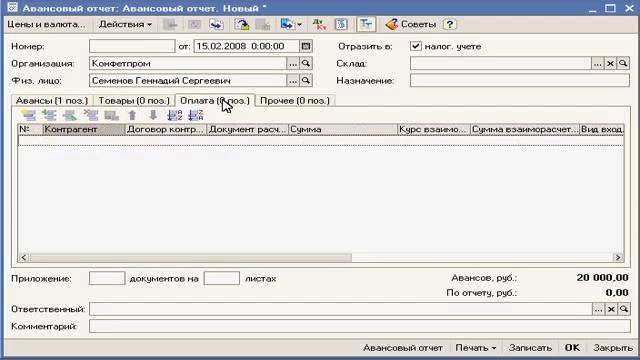Open Организация lookup magnifier icon

pyautogui.click(x=306, y=63)
